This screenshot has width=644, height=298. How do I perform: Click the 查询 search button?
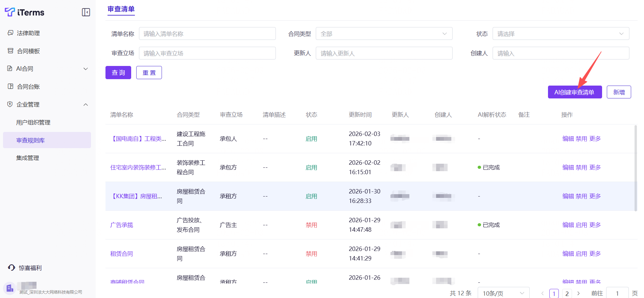pyautogui.click(x=118, y=73)
